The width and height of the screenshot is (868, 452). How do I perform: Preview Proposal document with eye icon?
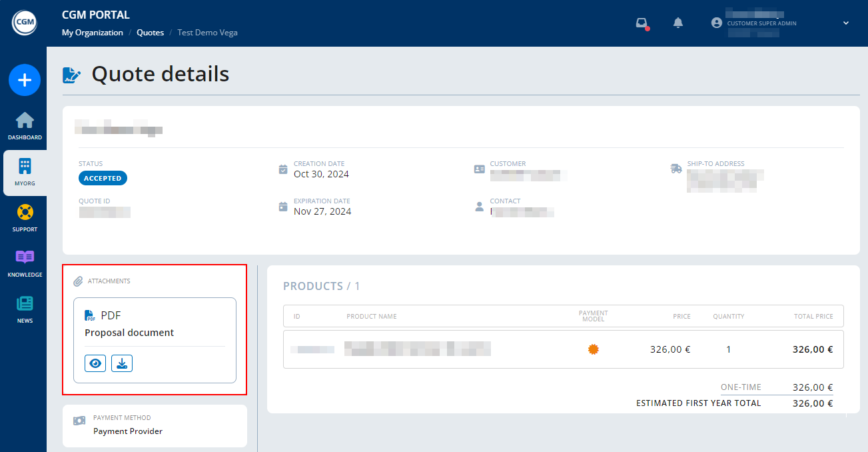coord(95,363)
